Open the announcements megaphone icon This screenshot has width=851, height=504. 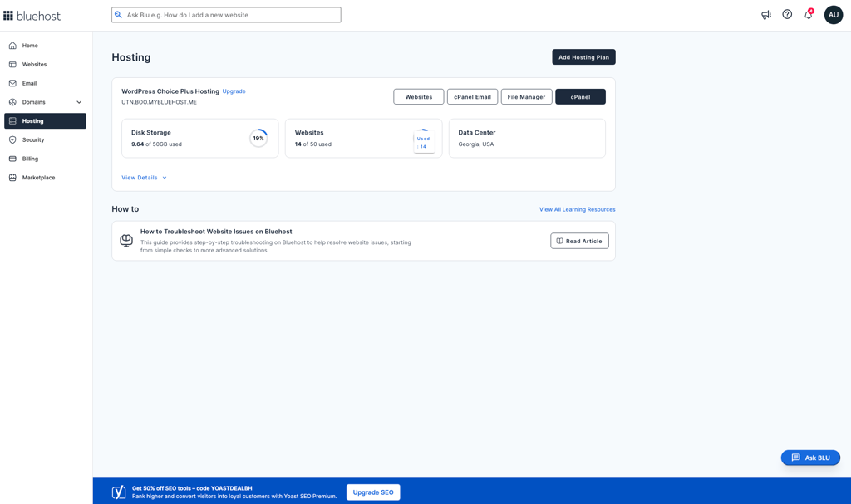765,15
